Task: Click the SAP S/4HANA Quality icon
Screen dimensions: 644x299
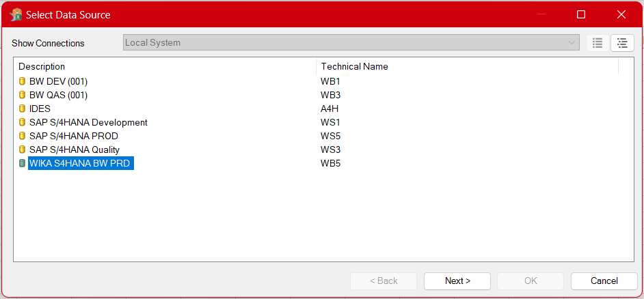Action: (x=22, y=149)
